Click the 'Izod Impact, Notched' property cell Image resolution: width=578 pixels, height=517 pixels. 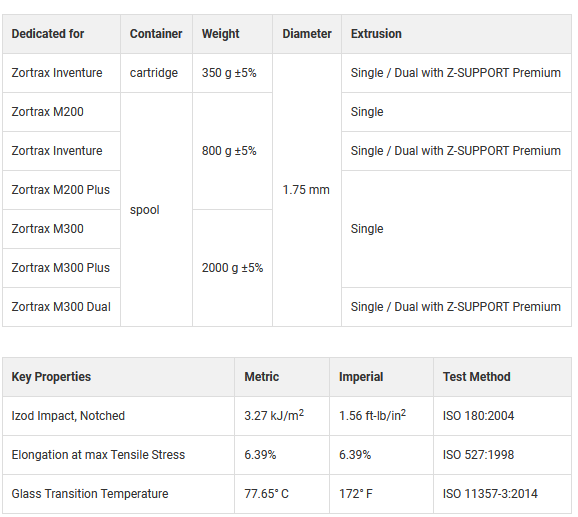tap(118, 416)
